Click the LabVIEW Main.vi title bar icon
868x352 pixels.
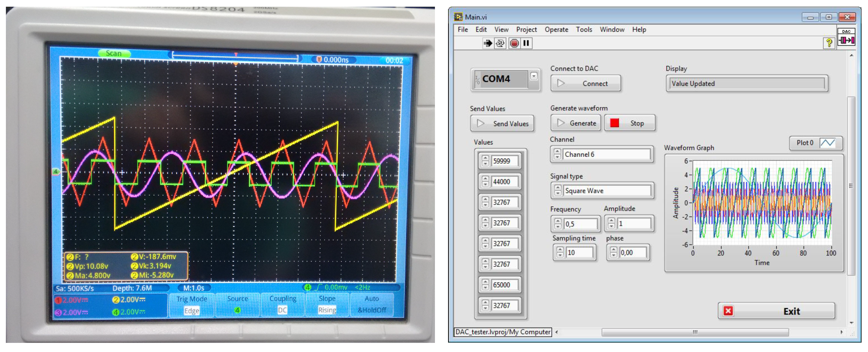point(458,17)
